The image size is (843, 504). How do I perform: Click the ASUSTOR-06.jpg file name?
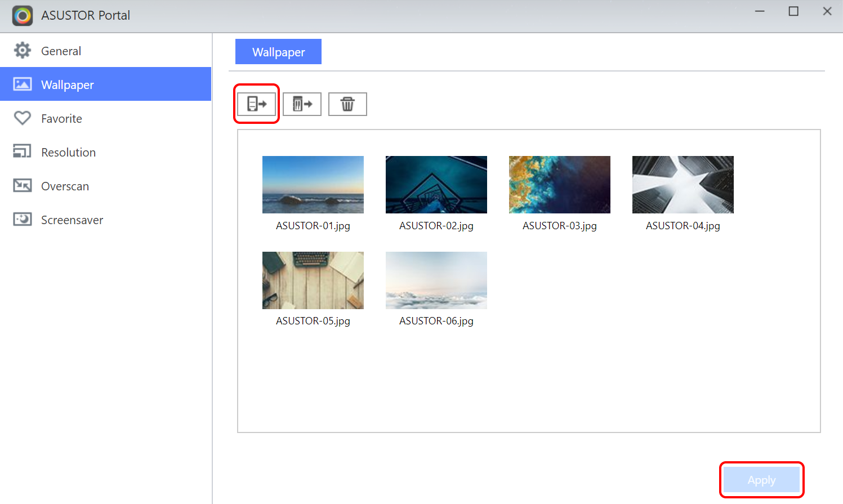click(436, 321)
